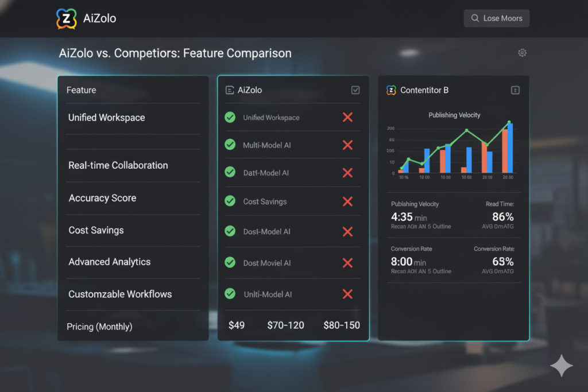The image size is (588, 392).
Task: Click the Lose Moors search button
Action: click(x=496, y=18)
